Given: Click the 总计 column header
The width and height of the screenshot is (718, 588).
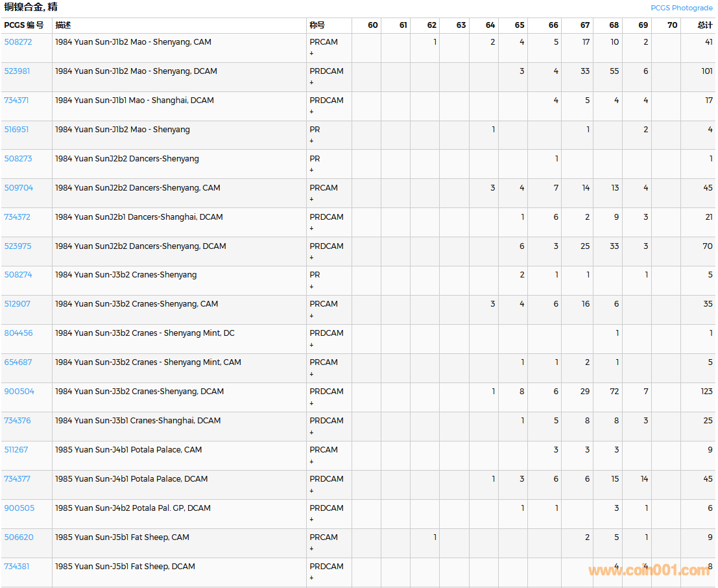Looking at the screenshot, I should click(x=704, y=25).
